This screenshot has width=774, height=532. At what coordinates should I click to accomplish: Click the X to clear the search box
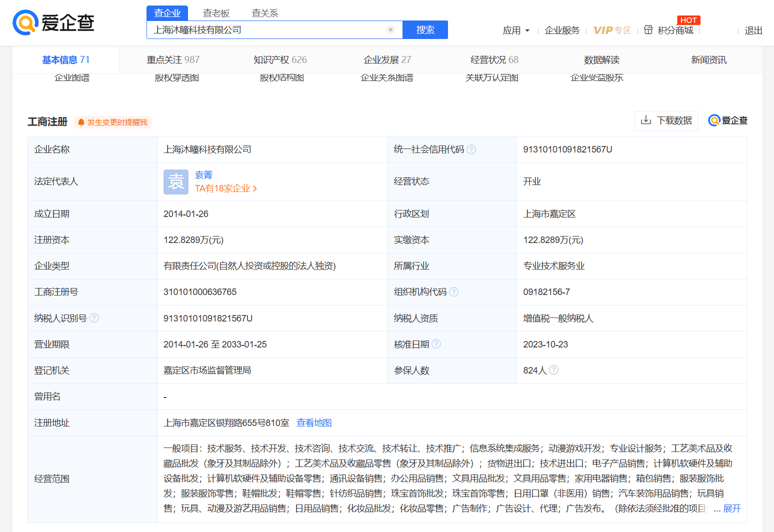(x=390, y=29)
